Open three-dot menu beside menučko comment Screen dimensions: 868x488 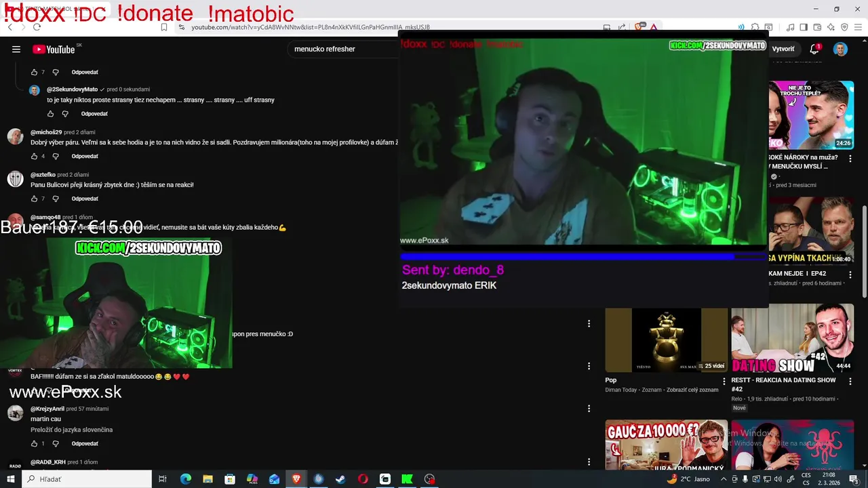[589, 323]
